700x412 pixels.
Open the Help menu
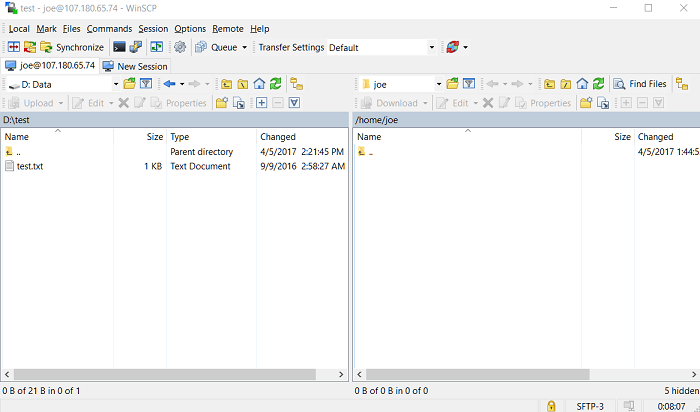259,29
